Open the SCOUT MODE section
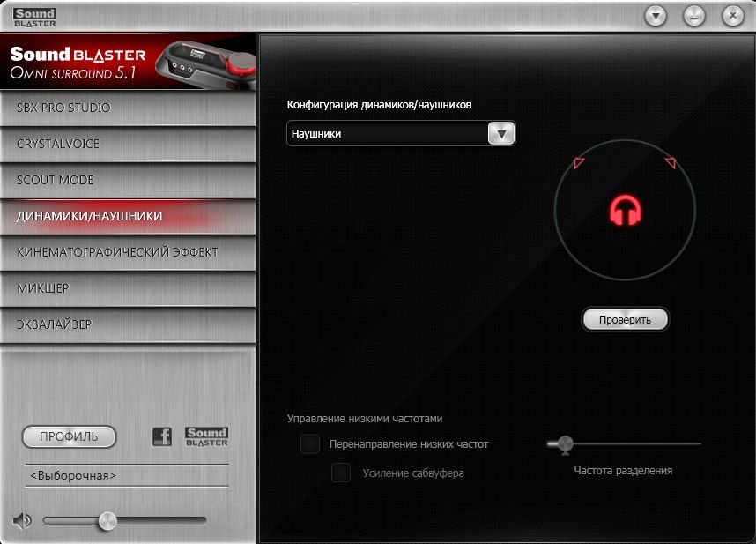The image size is (756, 544). pos(128,180)
